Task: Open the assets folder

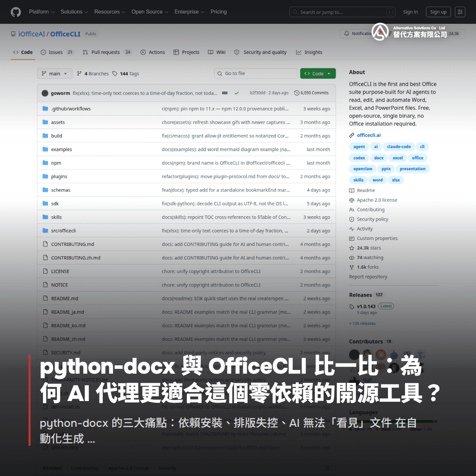Action: pos(58,122)
